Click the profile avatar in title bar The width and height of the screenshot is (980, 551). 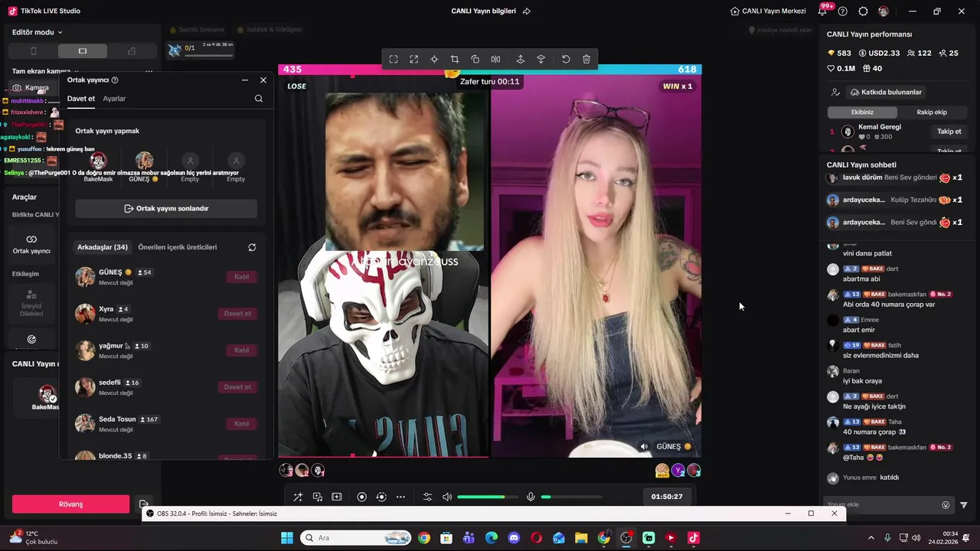point(884,11)
